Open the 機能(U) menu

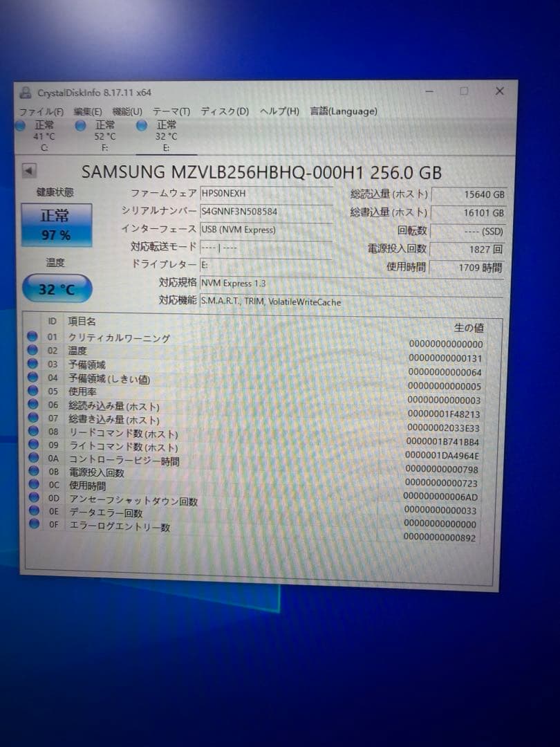[x=127, y=111]
